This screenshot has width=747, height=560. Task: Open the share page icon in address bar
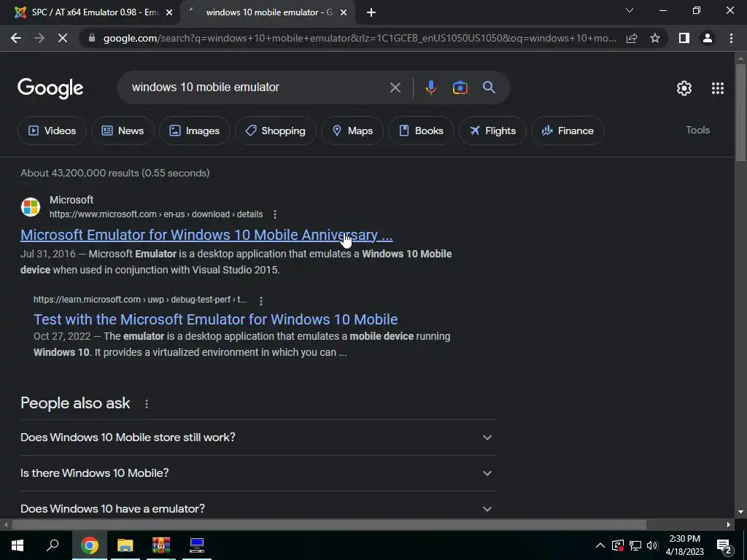coord(632,38)
